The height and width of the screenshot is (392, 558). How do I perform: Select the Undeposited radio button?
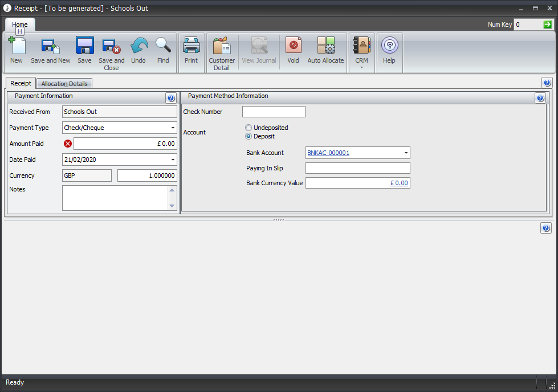pyautogui.click(x=249, y=128)
